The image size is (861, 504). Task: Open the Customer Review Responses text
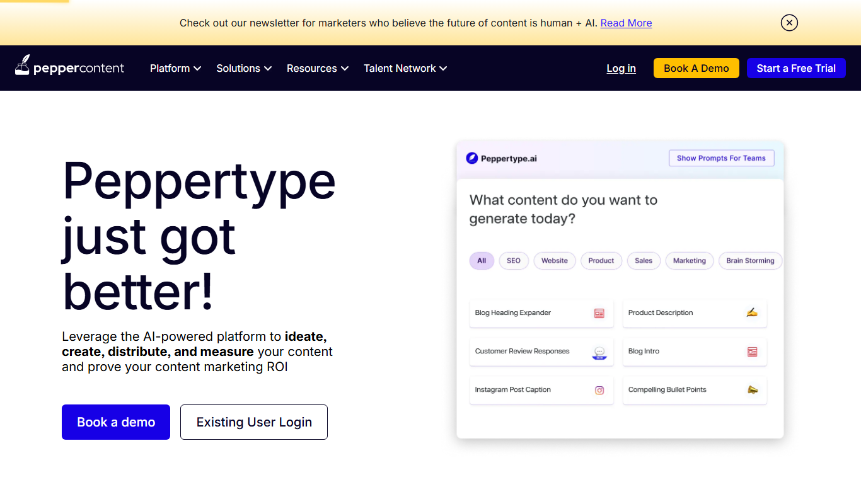(x=522, y=351)
